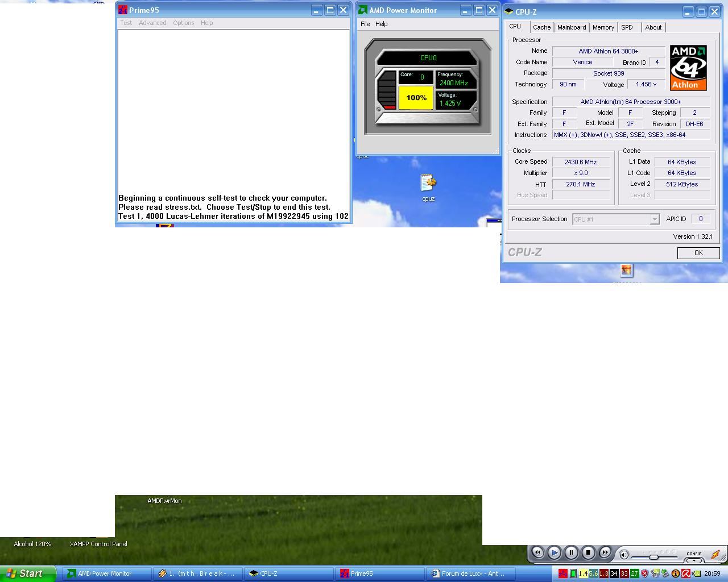Expand the Winamp CONFIG dropdown arrow

pyautogui.click(x=694, y=560)
